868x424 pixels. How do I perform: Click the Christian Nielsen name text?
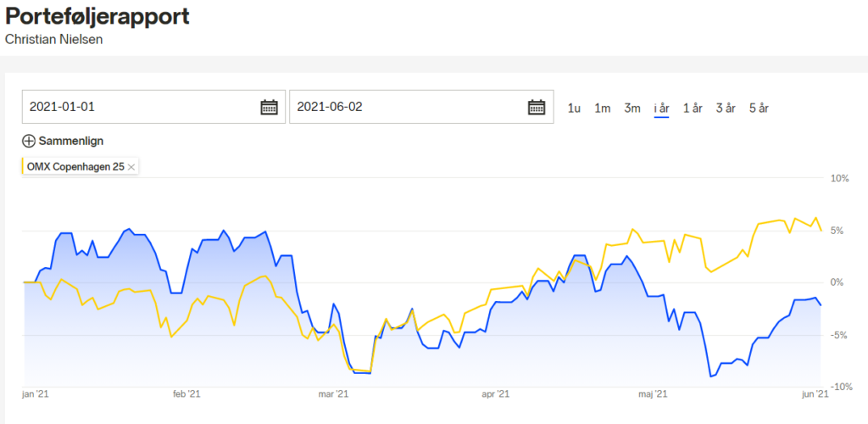click(53, 40)
